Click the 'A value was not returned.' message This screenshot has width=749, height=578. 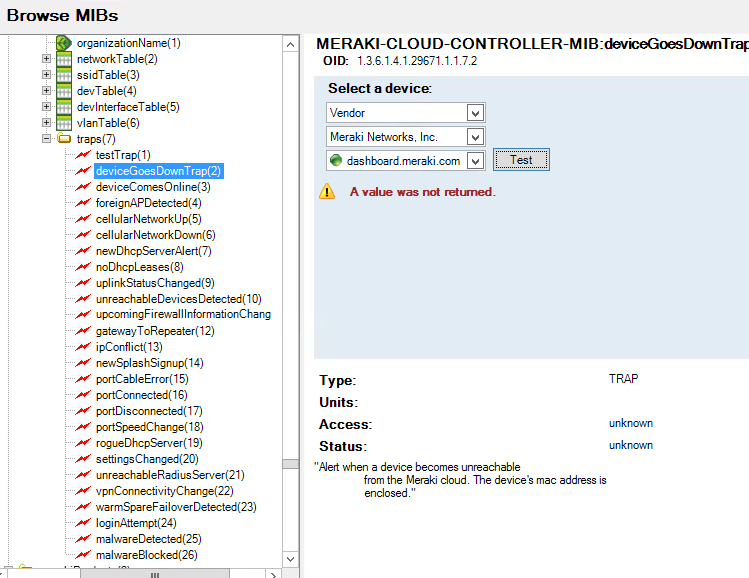[423, 192]
